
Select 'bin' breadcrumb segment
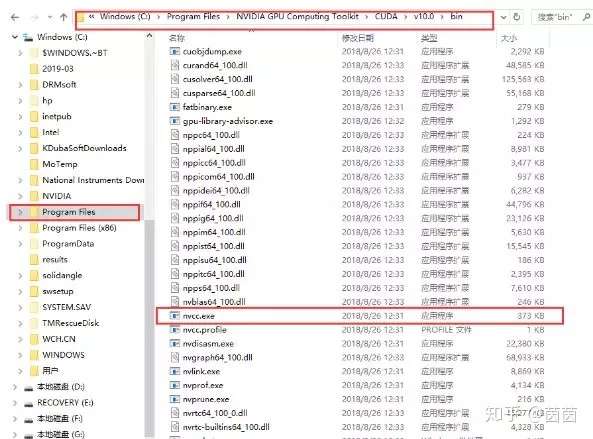456,17
